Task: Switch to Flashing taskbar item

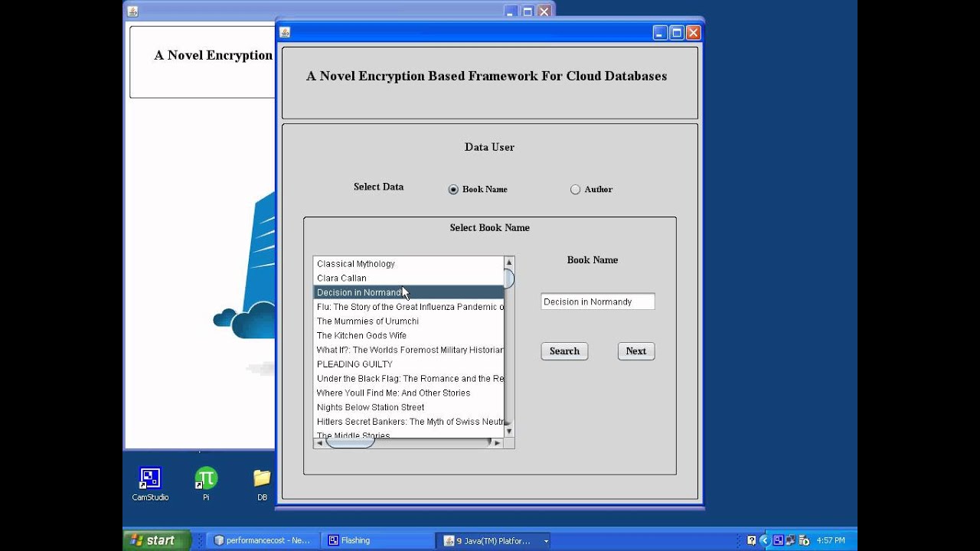Action: (x=377, y=540)
